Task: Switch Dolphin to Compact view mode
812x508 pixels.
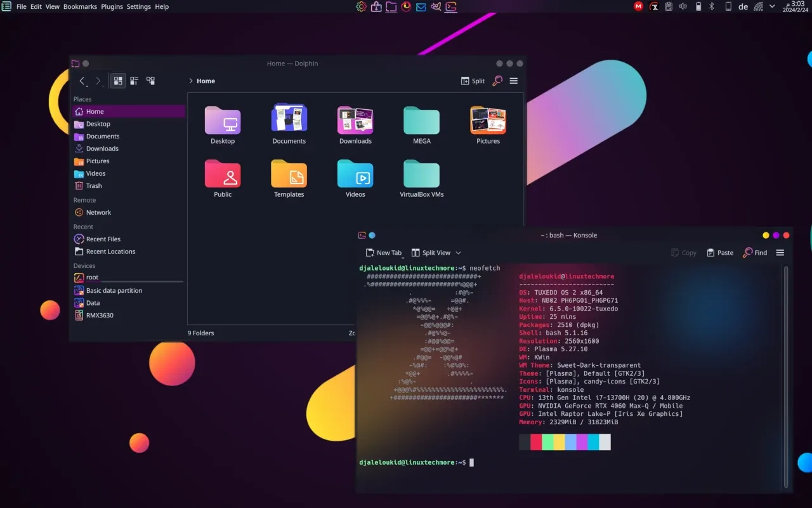Action: pyautogui.click(x=134, y=81)
